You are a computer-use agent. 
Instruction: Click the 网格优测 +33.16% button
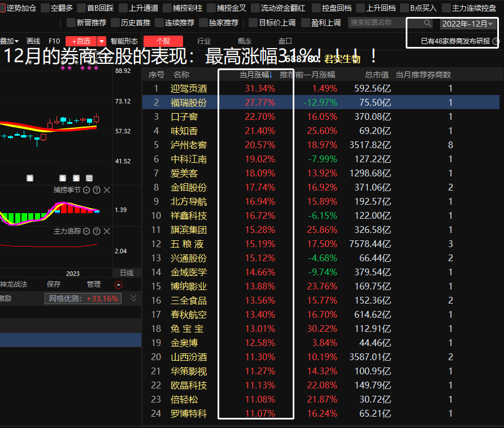pyautogui.click(x=83, y=299)
